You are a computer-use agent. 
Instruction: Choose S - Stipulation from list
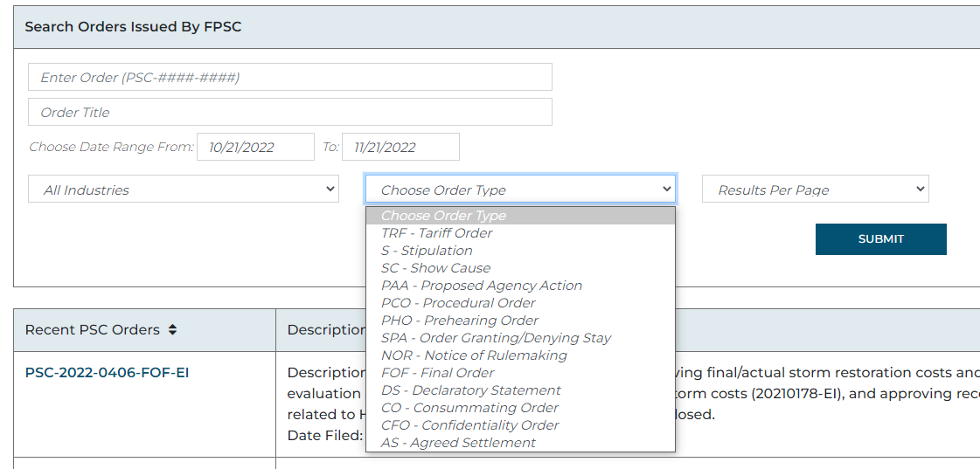pyautogui.click(x=427, y=251)
